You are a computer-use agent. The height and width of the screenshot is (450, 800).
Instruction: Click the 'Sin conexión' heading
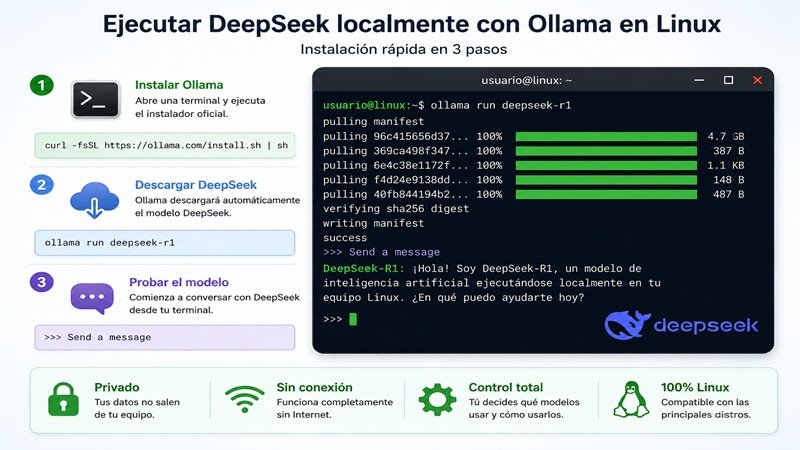tap(314, 387)
